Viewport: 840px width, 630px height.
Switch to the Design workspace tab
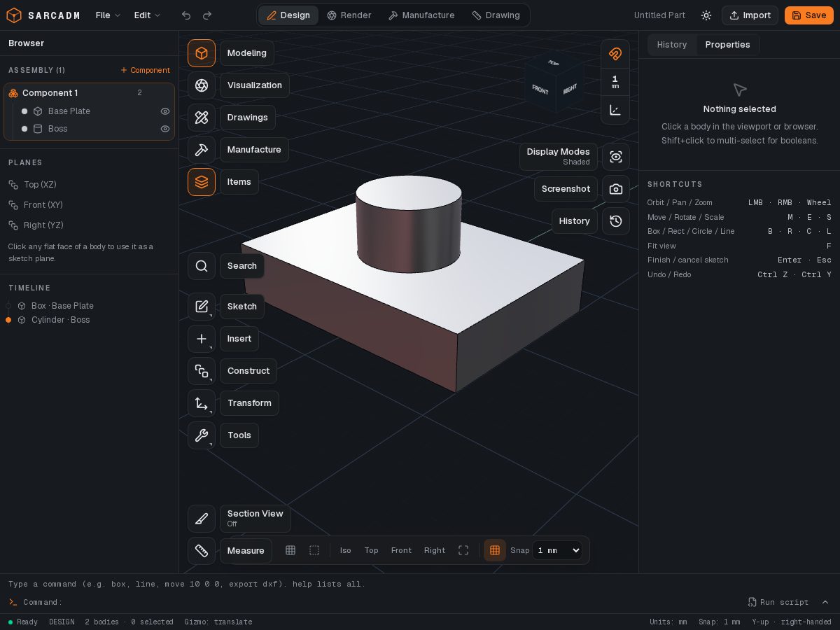tap(288, 15)
